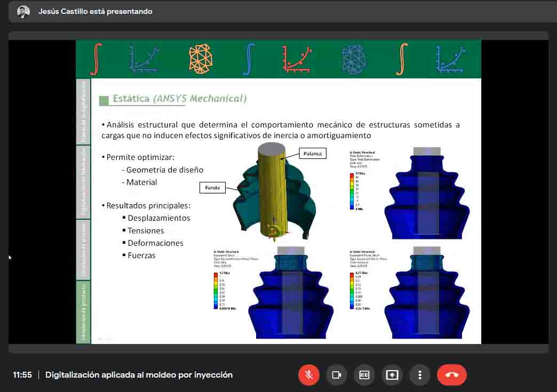Click the 'Palanca' label box
Image resolution: width=557 pixels, height=392 pixels.
(x=313, y=154)
